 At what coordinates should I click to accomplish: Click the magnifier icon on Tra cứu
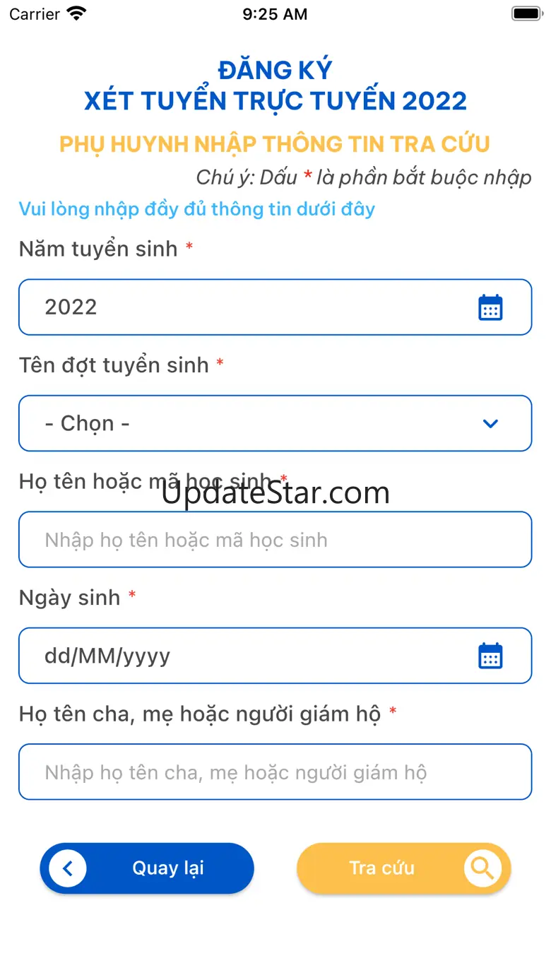point(482,868)
